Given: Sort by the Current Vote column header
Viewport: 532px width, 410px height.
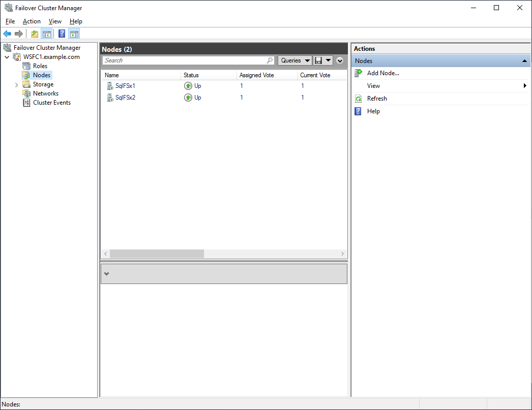Looking at the screenshot, I should (322, 75).
